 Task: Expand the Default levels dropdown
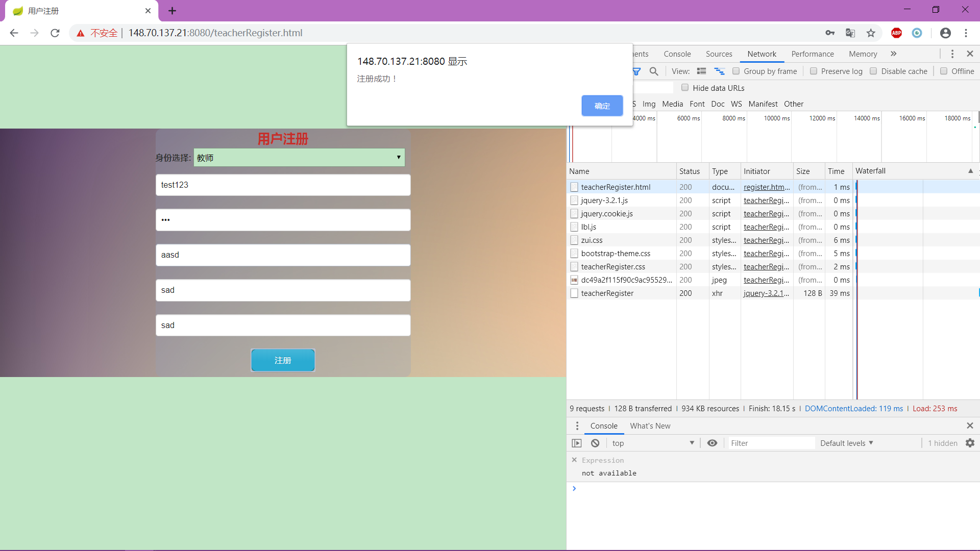click(x=846, y=443)
